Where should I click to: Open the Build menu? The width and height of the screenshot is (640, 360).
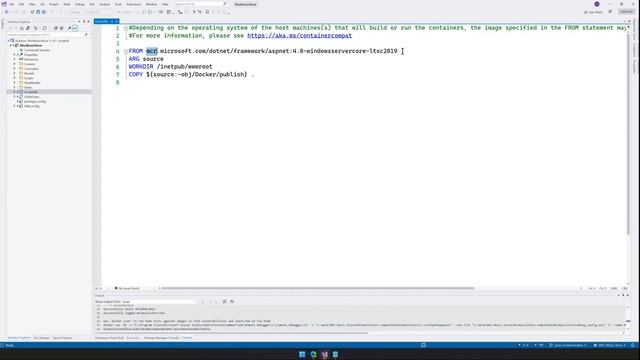pyautogui.click(x=67, y=4)
